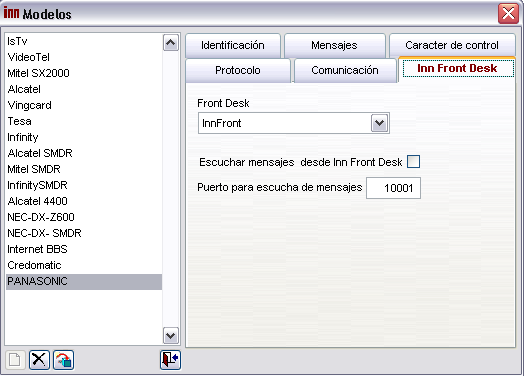Select the Protocolo tab
Screen dimensions: 524x376
(238, 71)
